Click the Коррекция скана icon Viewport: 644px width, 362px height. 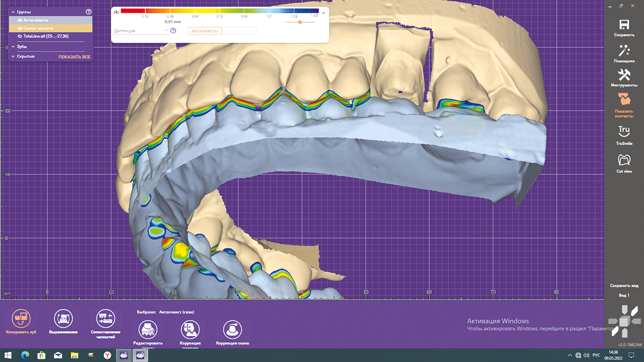(x=232, y=329)
